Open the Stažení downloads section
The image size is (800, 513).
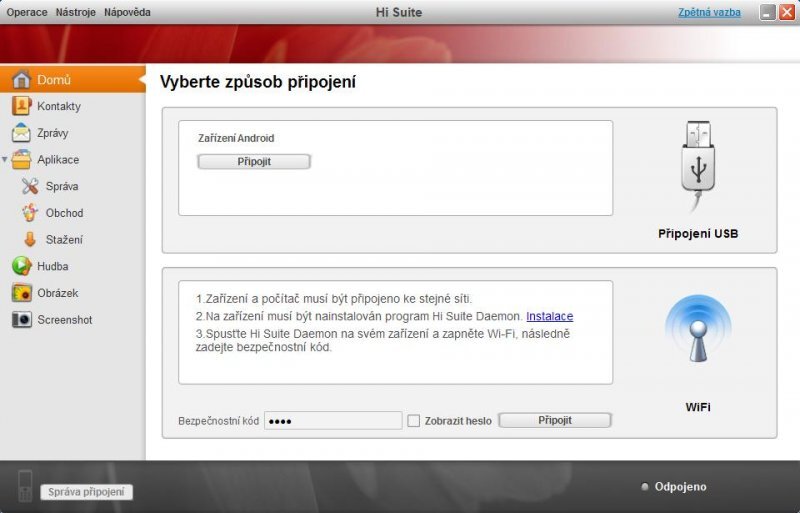63,240
